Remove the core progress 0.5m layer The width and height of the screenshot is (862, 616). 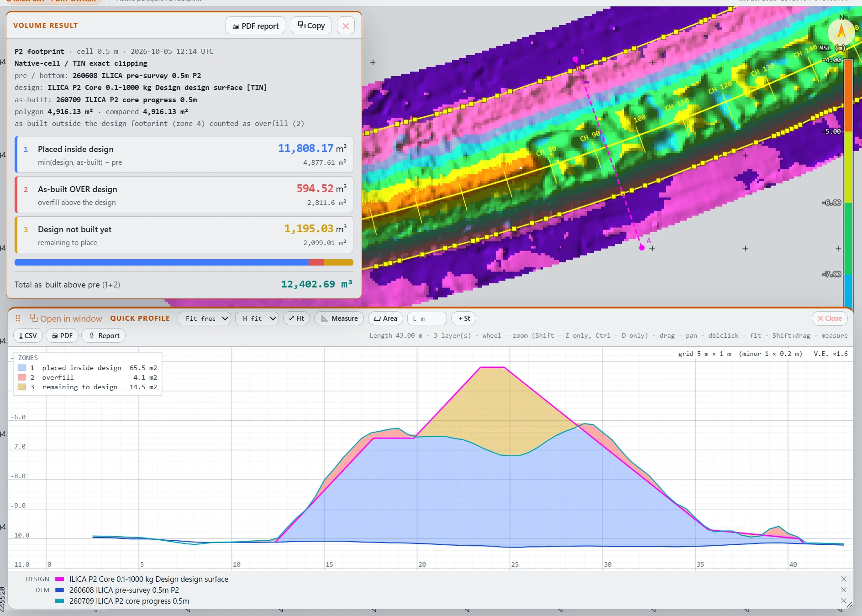(844, 601)
